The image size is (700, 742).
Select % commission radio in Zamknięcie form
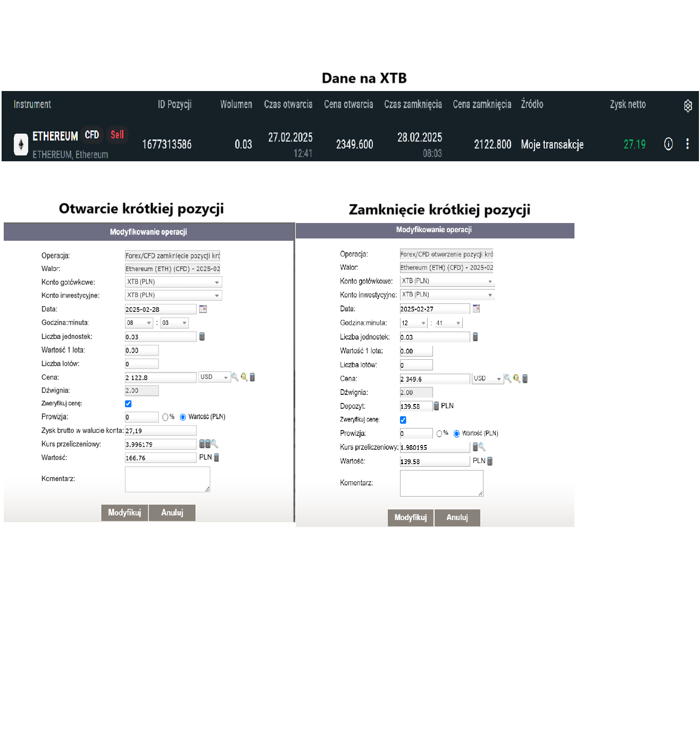tap(439, 433)
